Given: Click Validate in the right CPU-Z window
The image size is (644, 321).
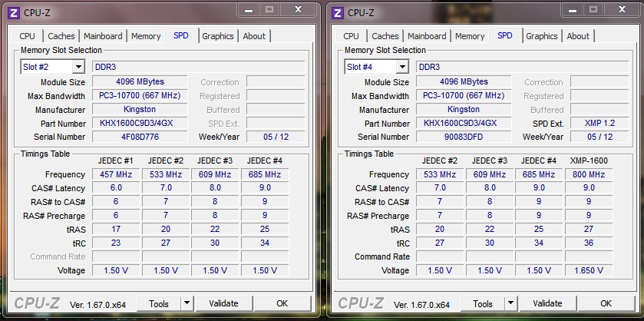Looking at the screenshot, I should (547, 303).
